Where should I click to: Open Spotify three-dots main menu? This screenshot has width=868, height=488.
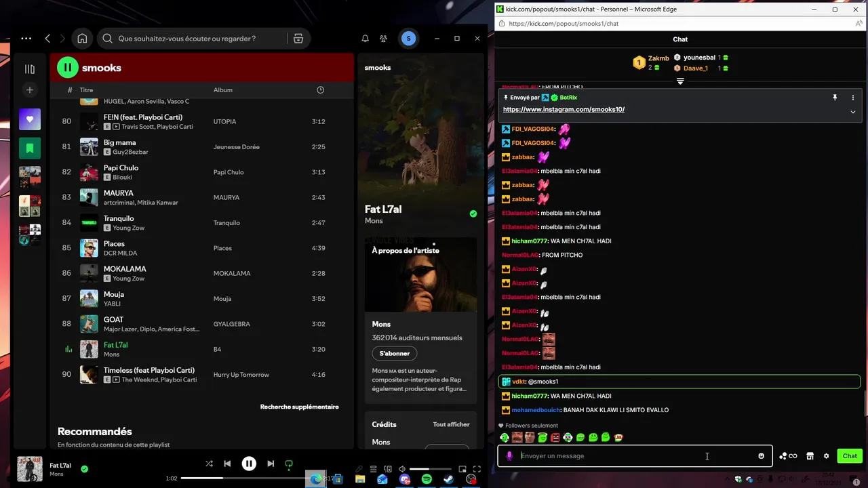point(26,39)
